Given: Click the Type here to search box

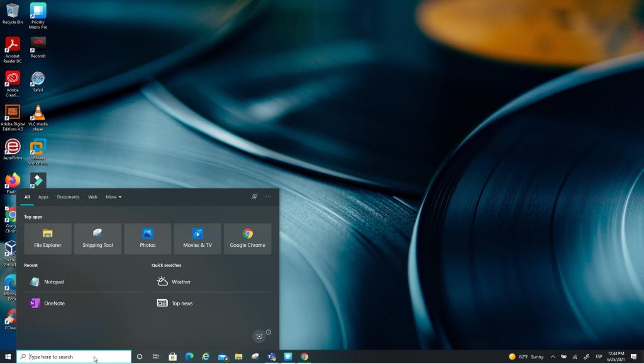Looking at the screenshot, I should coord(74,356).
